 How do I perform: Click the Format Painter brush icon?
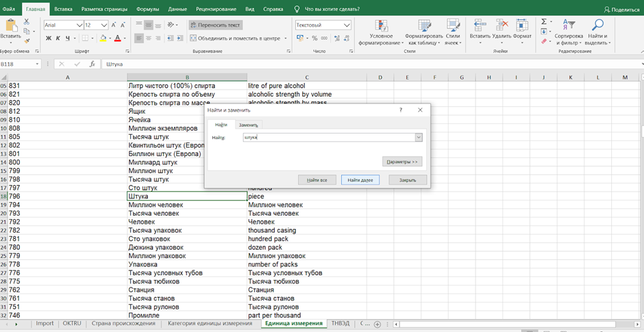[x=27, y=41]
